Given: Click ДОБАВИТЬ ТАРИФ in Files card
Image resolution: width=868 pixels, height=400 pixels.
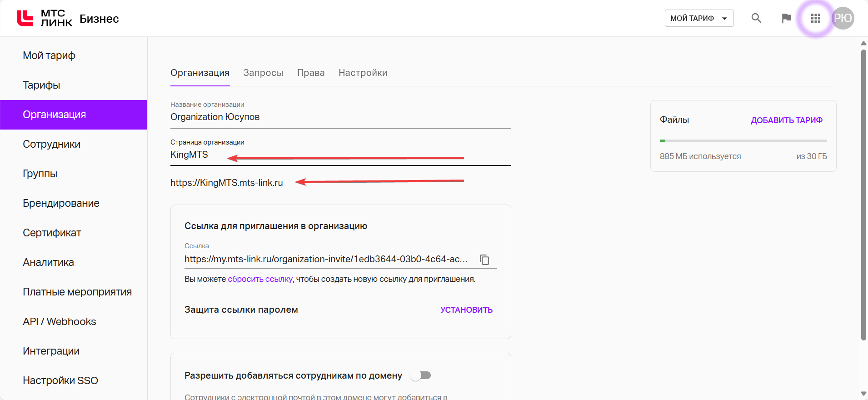Looking at the screenshot, I should (x=787, y=120).
